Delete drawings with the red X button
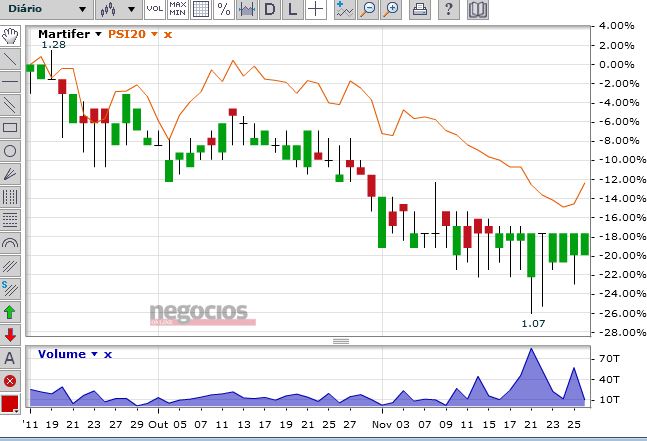 pos(10,381)
